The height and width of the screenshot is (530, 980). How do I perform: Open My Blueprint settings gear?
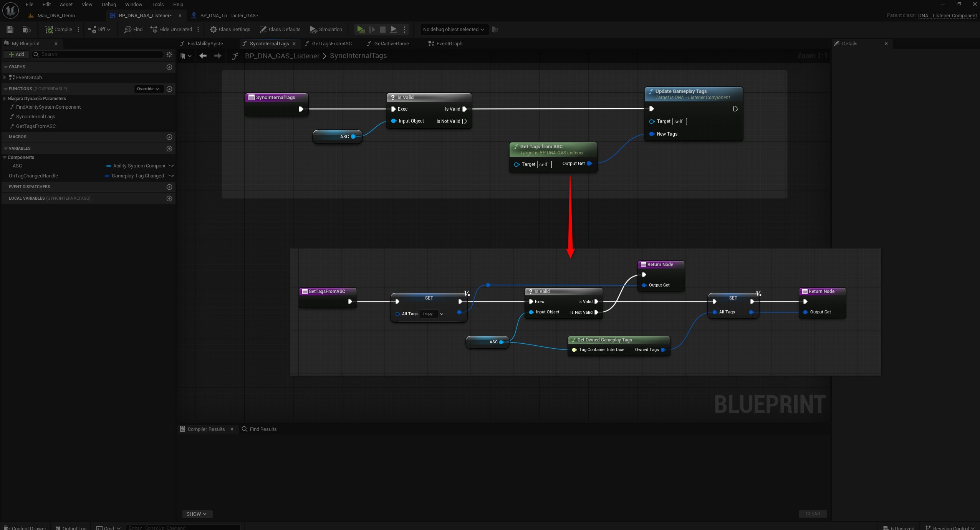[169, 55]
